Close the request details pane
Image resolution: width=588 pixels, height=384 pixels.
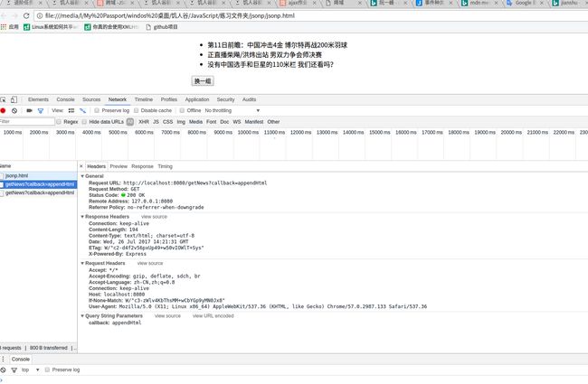[81, 166]
